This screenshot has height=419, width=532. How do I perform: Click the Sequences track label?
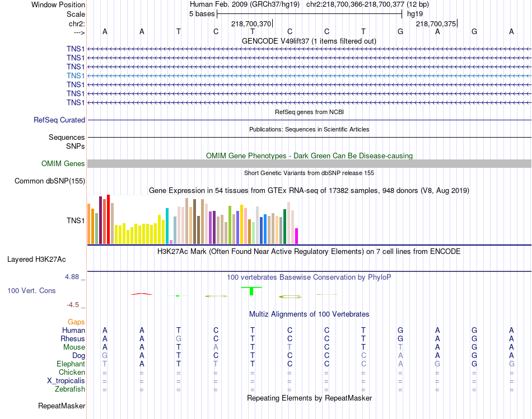click(x=67, y=137)
